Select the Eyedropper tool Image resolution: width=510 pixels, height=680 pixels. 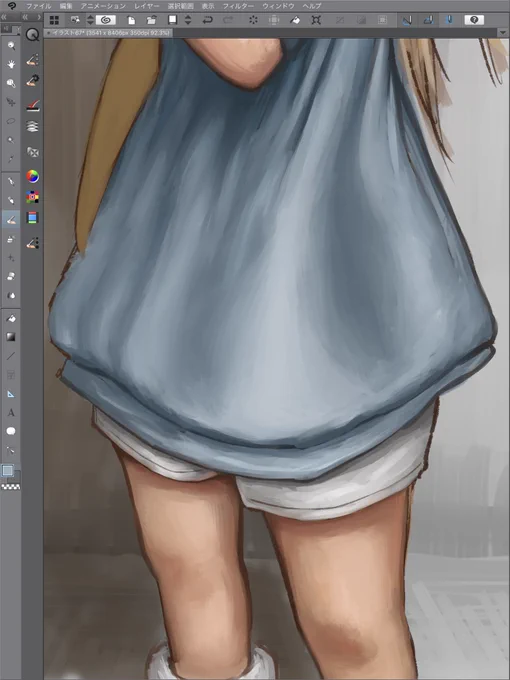coord(11,159)
